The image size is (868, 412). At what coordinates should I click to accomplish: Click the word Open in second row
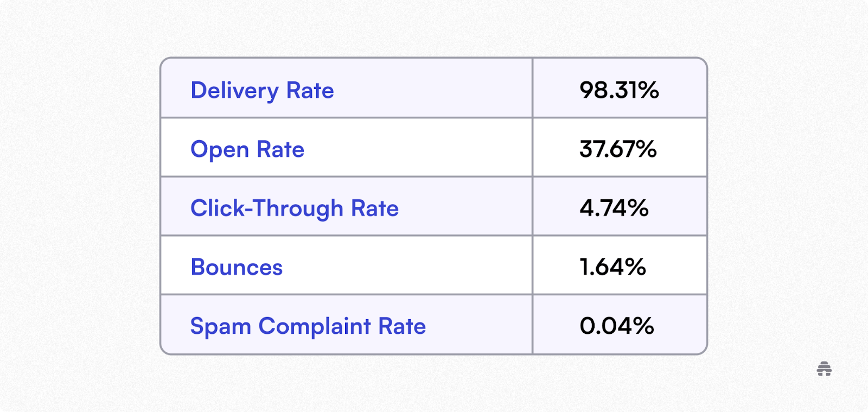(220, 150)
